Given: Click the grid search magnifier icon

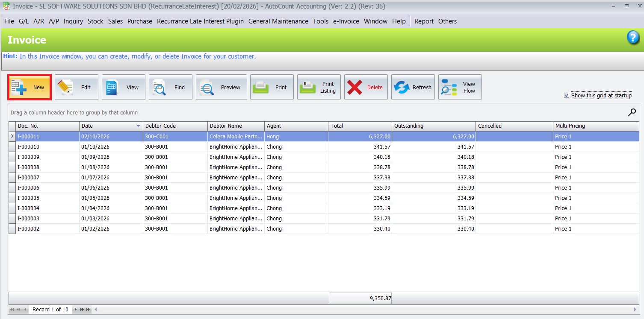Looking at the screenshot, I should tap(632, 112).
